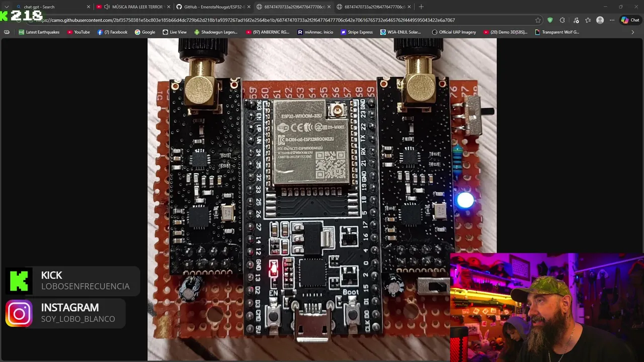This screenshot has width=644, height=362.
Task: Open the WSA-ENLIL Solar bookmark
Action: tap(400, 32)
